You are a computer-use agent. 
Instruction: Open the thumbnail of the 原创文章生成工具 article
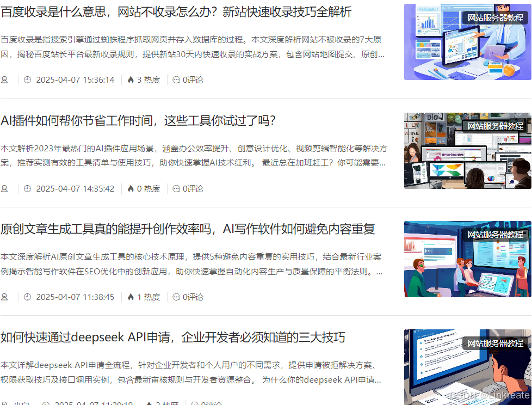click(467, 259)
